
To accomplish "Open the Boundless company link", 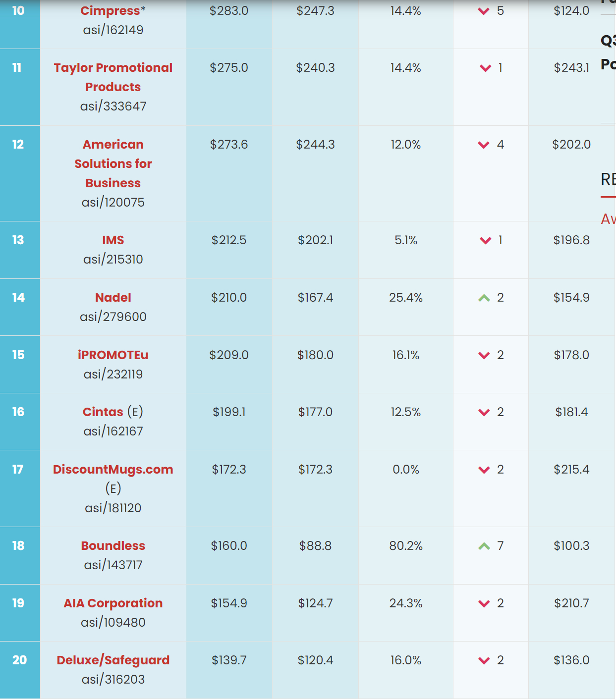I will pyautogui.click(x=113, y=546).
